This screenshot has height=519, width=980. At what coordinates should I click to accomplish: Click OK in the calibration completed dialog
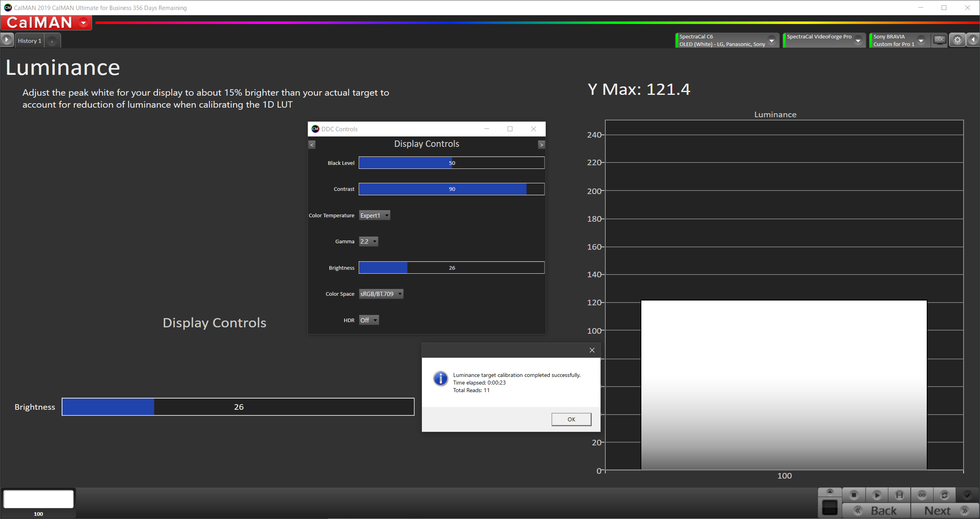click(x=571, y=419)
